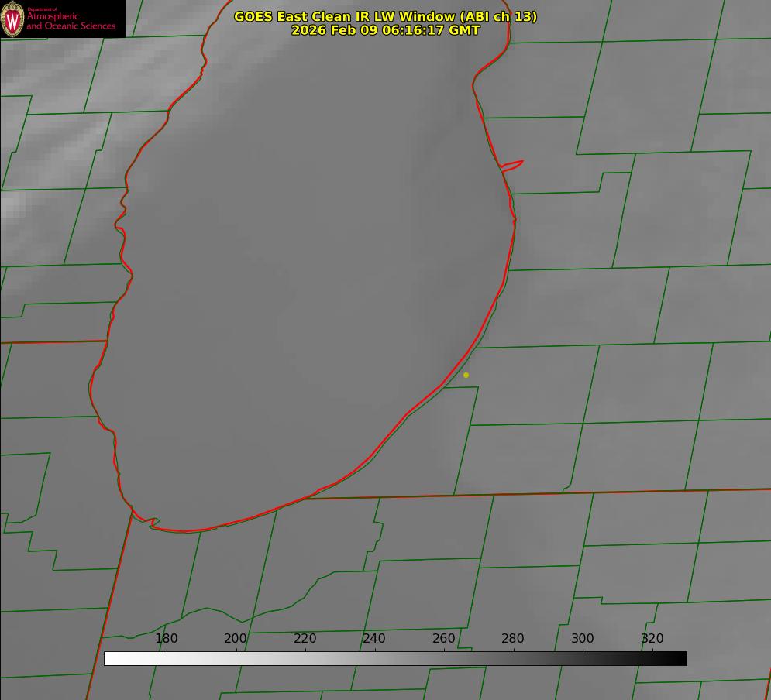This screenshot has width=771, height=700.
Task: Click the white end of the temperature colorbar
Action: click(109, 658)
